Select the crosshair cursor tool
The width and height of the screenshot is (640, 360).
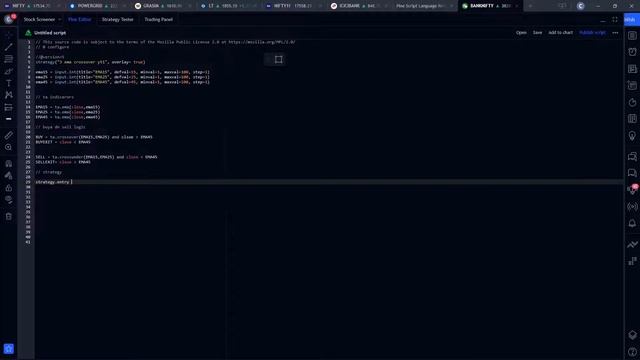(x=9, y=36)
